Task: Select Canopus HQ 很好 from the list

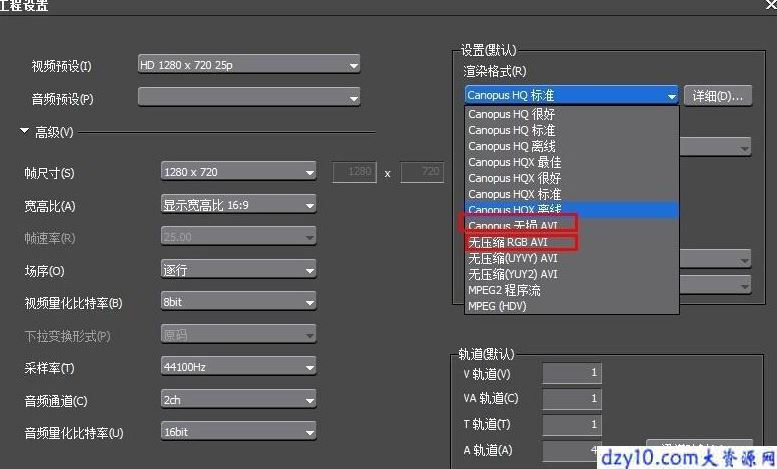Action: pyautogui.click(x=571, y=114)
